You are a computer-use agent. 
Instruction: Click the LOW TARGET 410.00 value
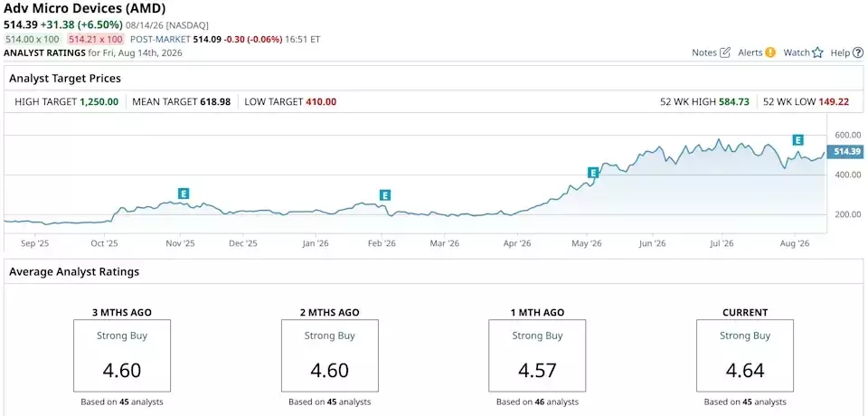tap(321, 102)
